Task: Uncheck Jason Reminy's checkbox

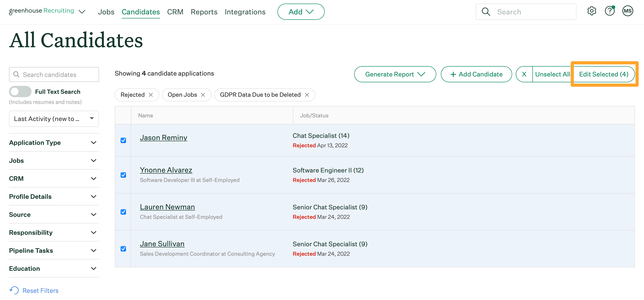Action: (123, 140)
